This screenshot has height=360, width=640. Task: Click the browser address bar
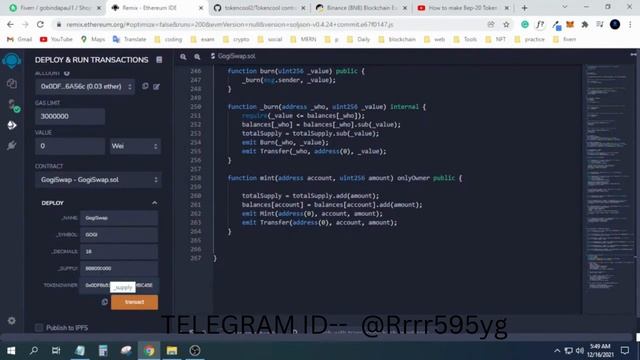coord(269,24)
